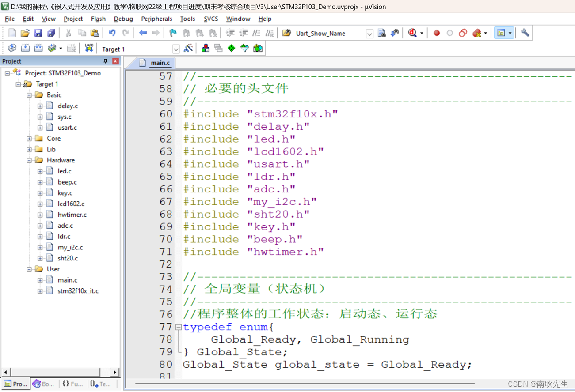This screenshot has height=392, width=575.
Task: Open Manage Project Items icon
Action: 206,48
